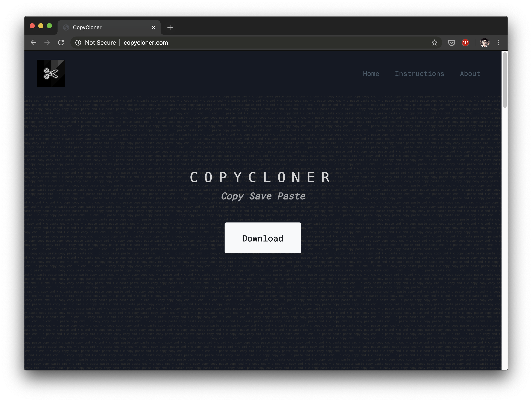Click the back navigation arrow
This screenshot has width=532, height=402.
pos(33,43)
